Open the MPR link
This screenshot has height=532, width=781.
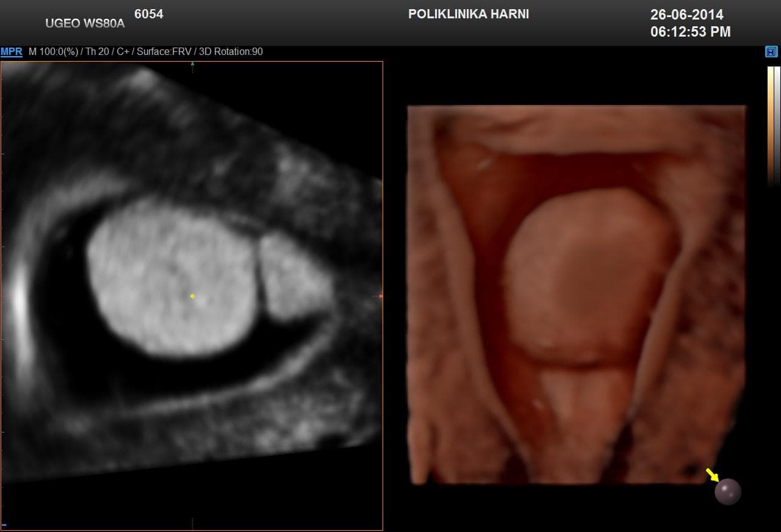[x=11, y=52]
